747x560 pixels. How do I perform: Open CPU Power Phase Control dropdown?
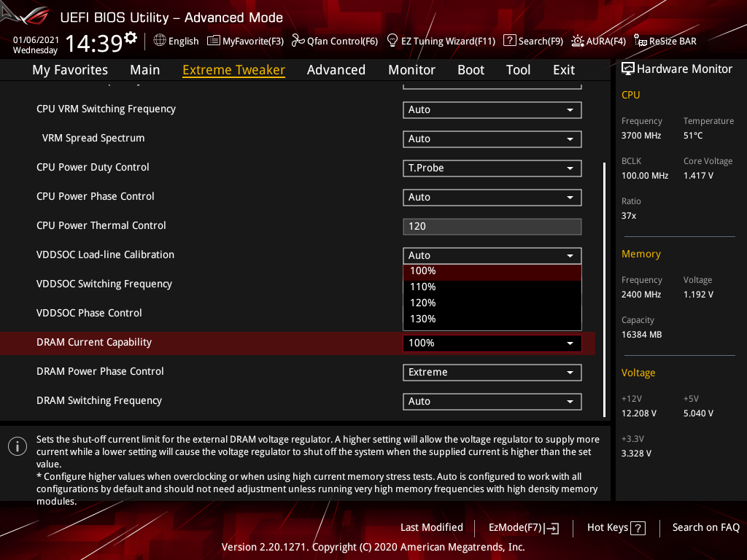pos(492,197)
